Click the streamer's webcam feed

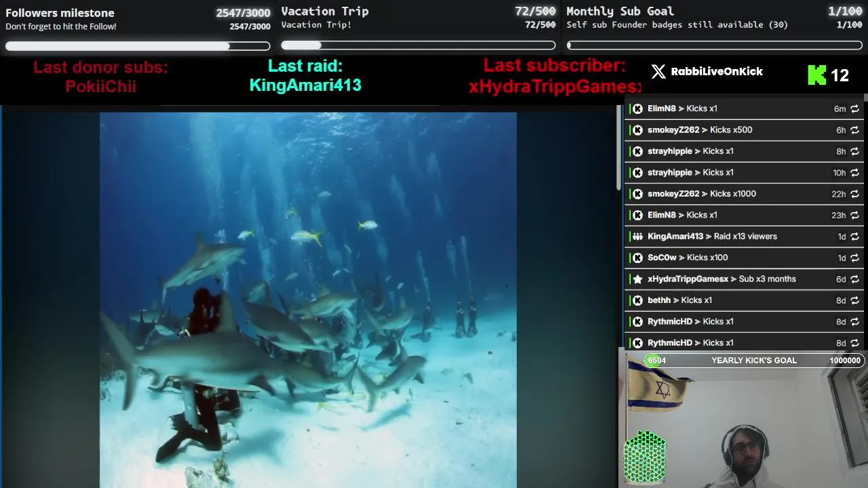tap(743, 418)
